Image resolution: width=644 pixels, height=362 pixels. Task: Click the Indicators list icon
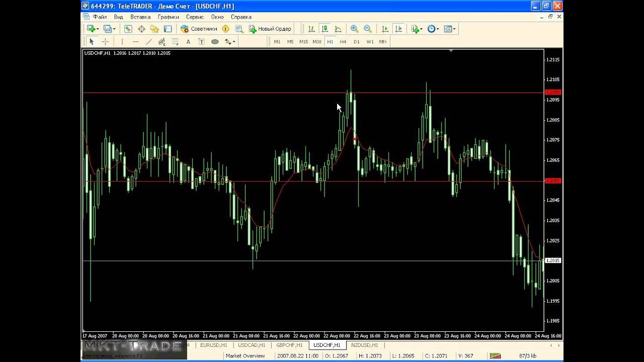(x=415, y=29)
